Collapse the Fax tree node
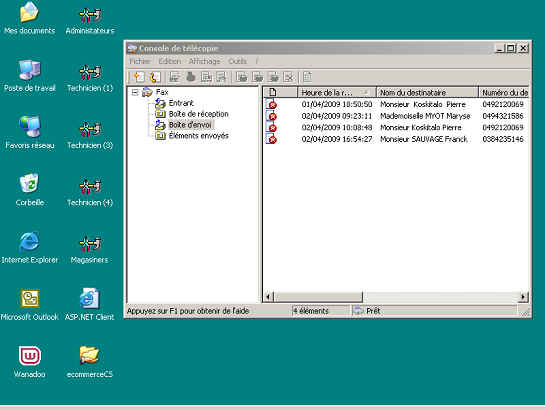Screen dimensions: 545x409 [135, 92]
